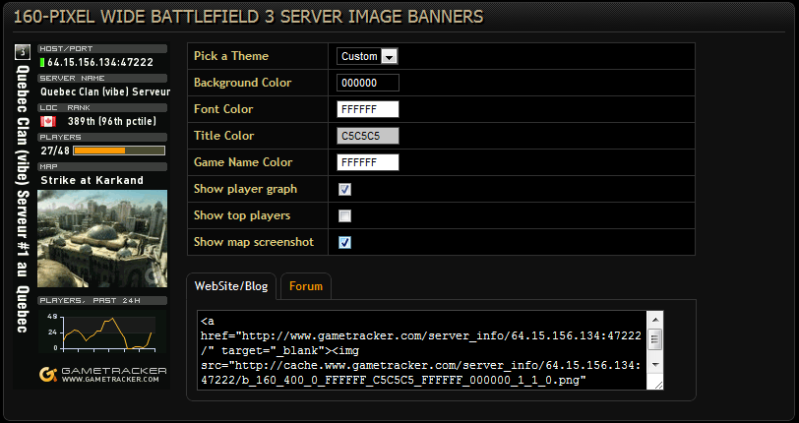
Task: Click the green server status indicator
Action: point(42,63)
